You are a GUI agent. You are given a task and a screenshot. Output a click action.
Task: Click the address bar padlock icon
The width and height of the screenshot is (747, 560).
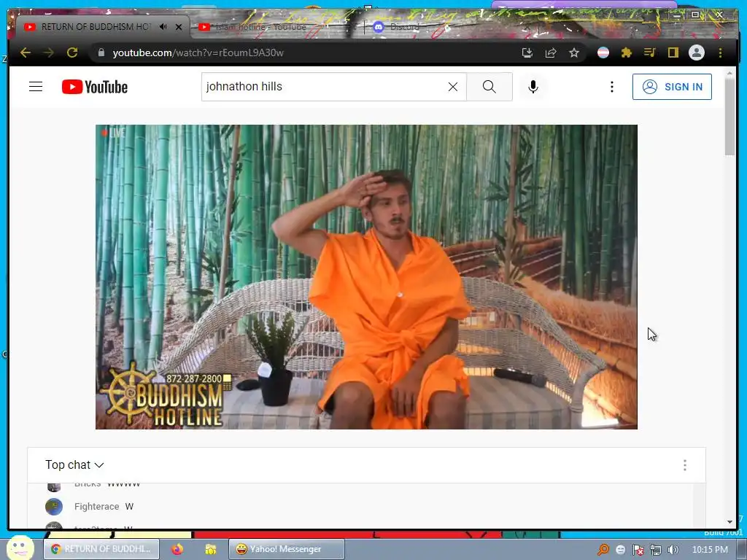point(101,52)
